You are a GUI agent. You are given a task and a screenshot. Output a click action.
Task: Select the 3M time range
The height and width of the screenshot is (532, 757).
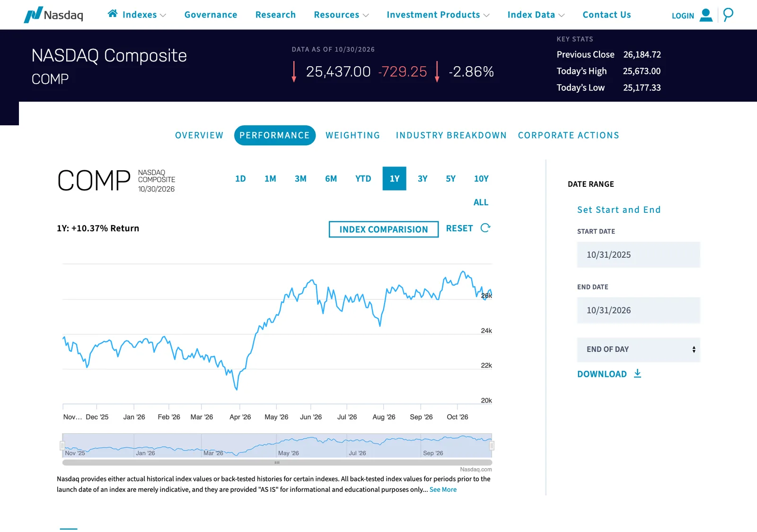(300, 179)
